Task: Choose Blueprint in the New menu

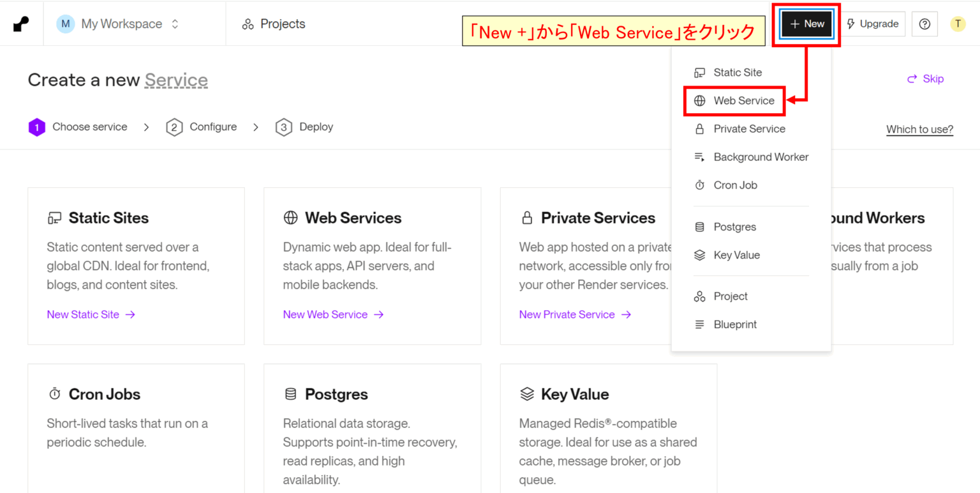Action: pyautogui.click(x=735, y=324)
